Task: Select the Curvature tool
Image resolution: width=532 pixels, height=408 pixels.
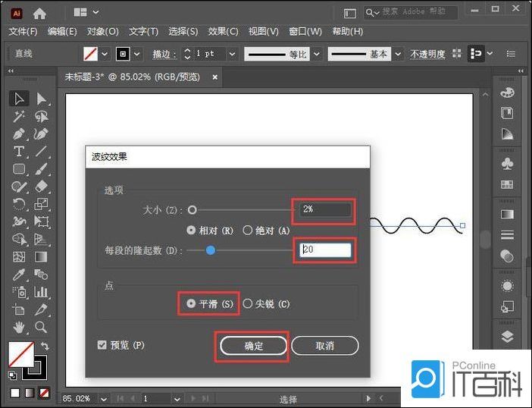Action: tap(41, 134)
